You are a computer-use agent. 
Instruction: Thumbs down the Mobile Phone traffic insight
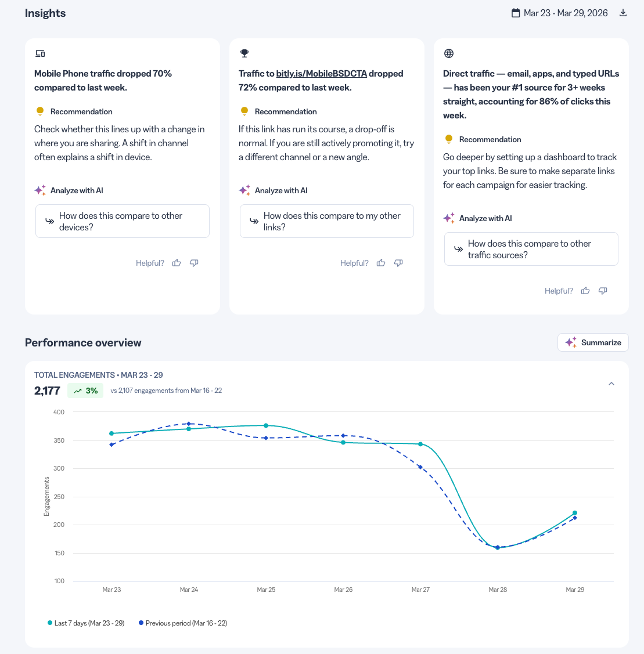point(194,263)
